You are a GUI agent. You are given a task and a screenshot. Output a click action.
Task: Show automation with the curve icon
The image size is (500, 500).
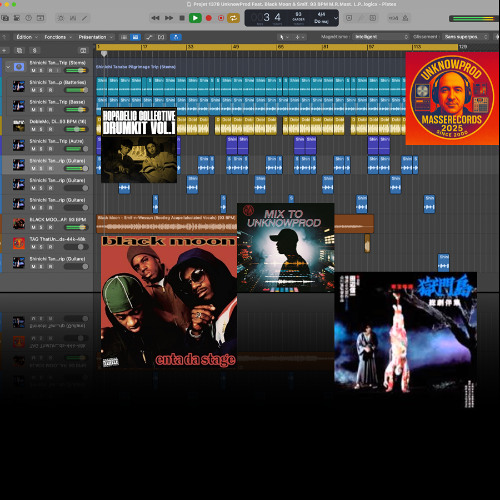click(149, 37)
